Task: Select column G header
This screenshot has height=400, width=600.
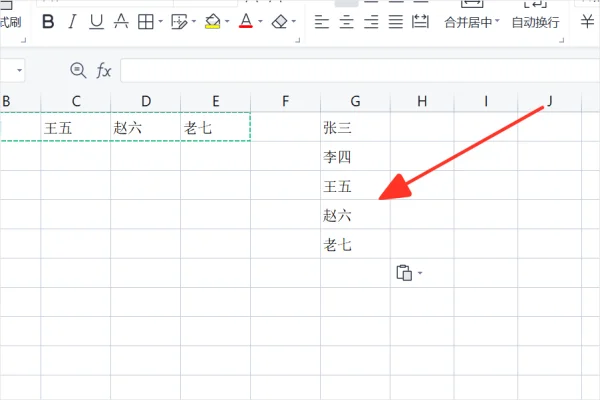Action: pos(355,101)
